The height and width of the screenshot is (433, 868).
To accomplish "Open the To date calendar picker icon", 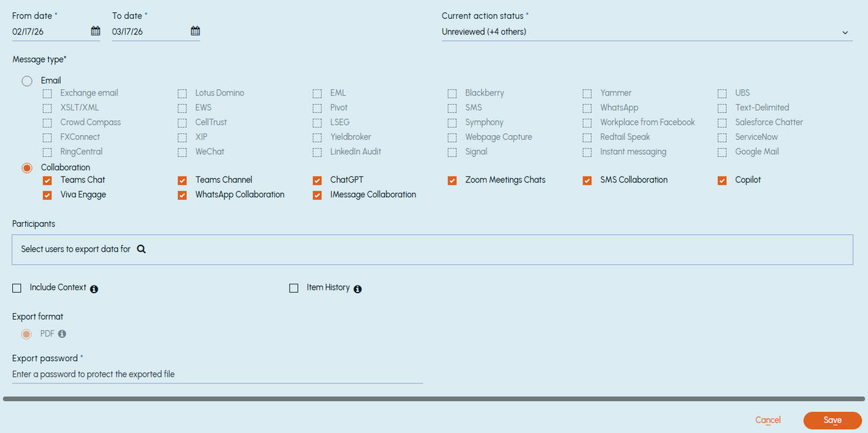I will coord(195,31).
